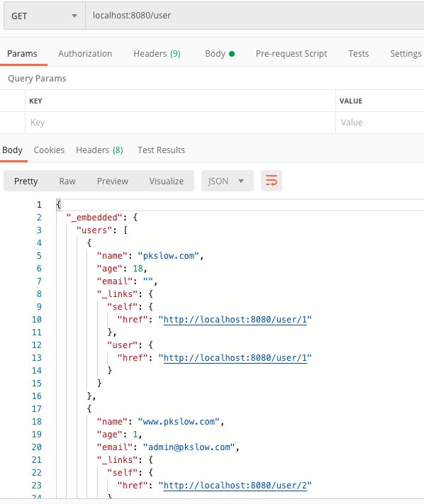Click the query param Key field
Image resolution: width=424 pixels, height=504 pixels.
tap(180, 123)
